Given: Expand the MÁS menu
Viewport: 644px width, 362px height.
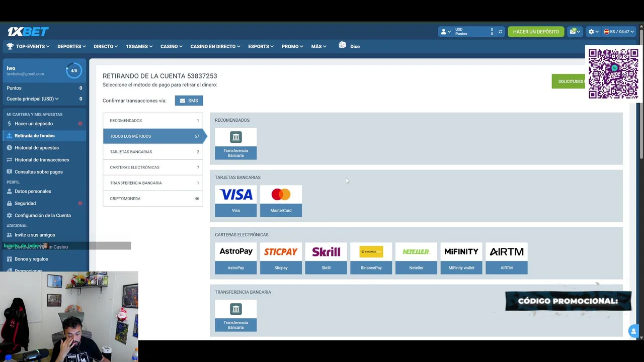Looking at the screenshot, I should (x=318, y=46).
